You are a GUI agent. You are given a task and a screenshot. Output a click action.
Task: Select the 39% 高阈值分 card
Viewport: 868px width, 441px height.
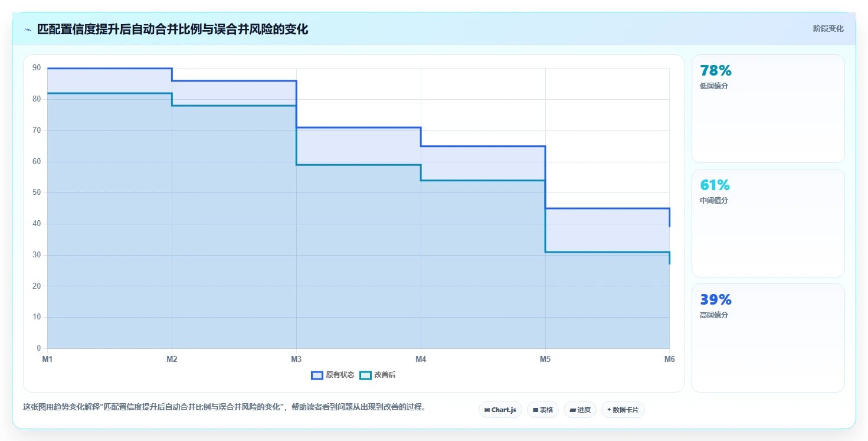pos(768,338)
